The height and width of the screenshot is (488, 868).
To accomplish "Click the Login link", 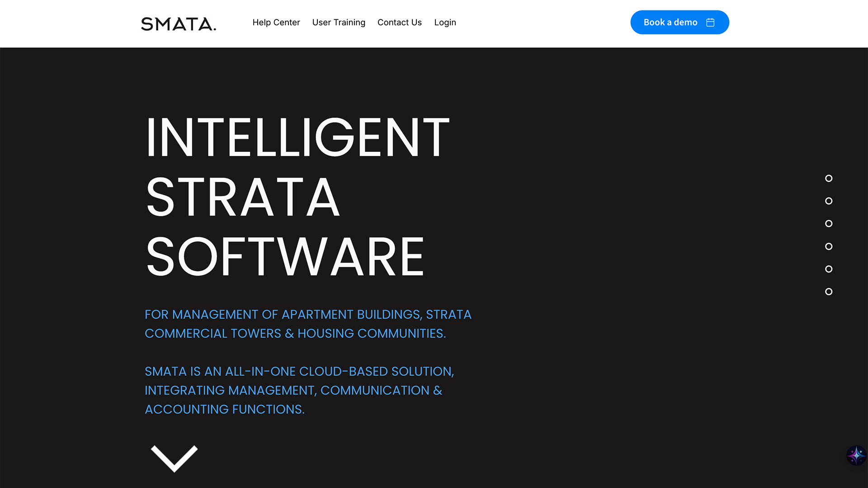I will pyautogui.click(x=445, y=22).
